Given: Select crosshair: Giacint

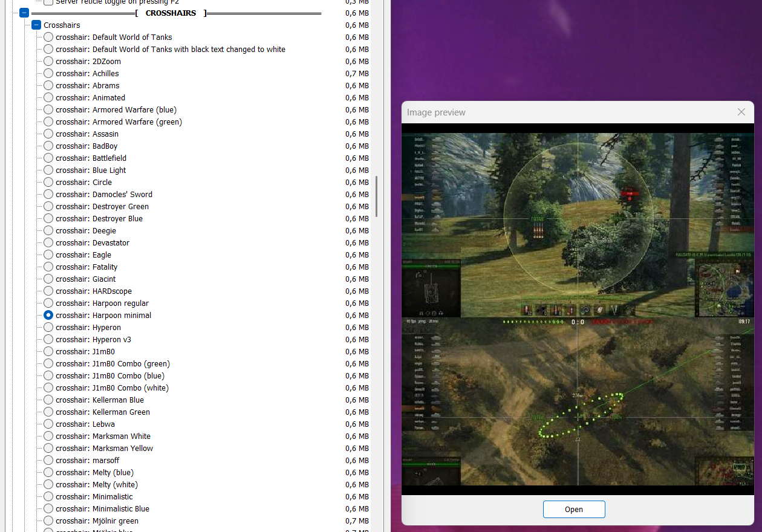Looking at the screenshot, I should [48, 279].
